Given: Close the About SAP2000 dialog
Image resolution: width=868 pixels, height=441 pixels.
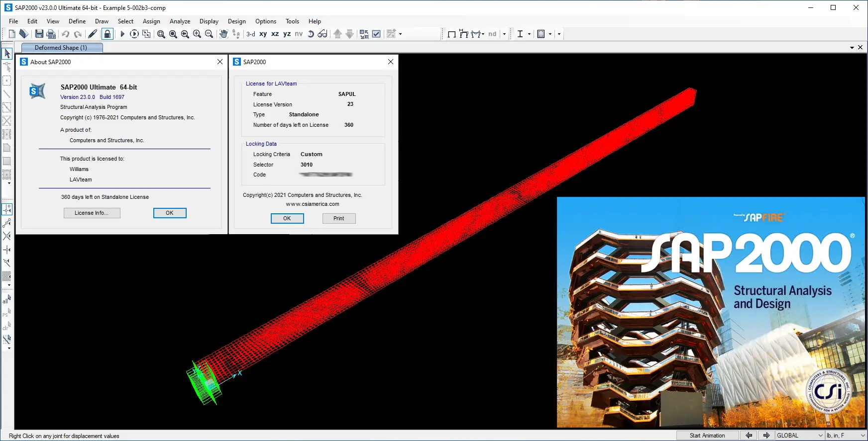Looking at the screenshot, I should pyautogui.click(x=220, y=62).
